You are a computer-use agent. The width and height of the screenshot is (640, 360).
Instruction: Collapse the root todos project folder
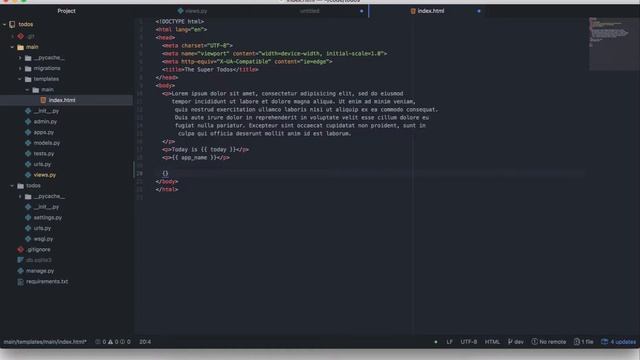pos(4,24)
